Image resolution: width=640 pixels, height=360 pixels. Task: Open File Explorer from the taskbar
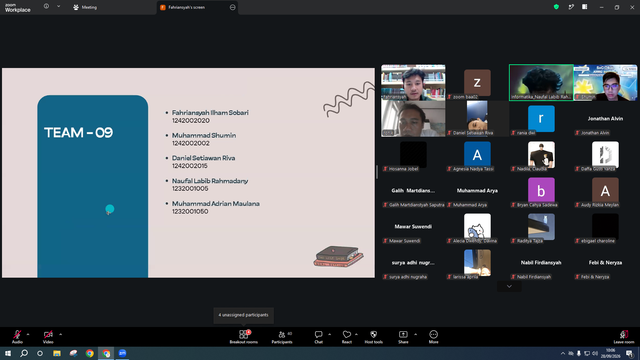[x=57, y=353]
